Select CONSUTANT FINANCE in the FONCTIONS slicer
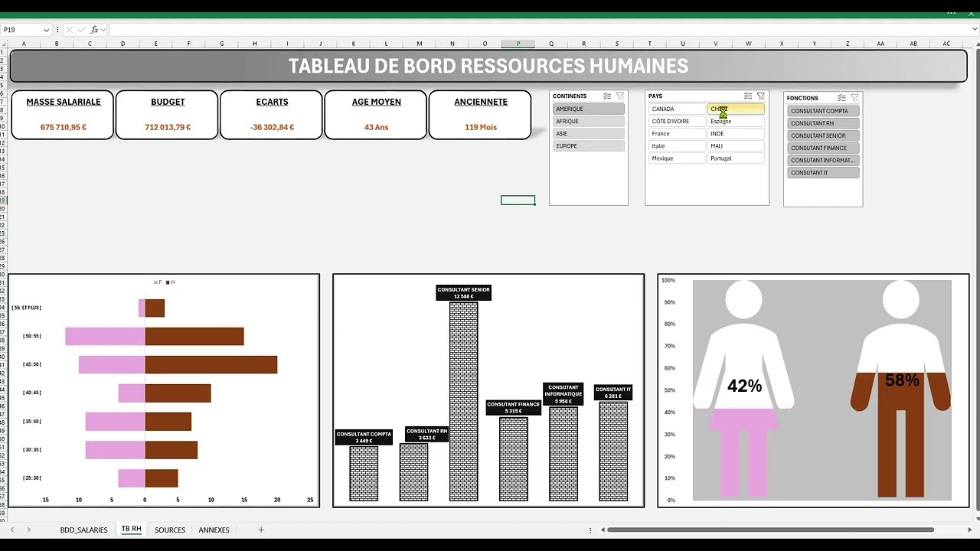 (x=823, y=148)
